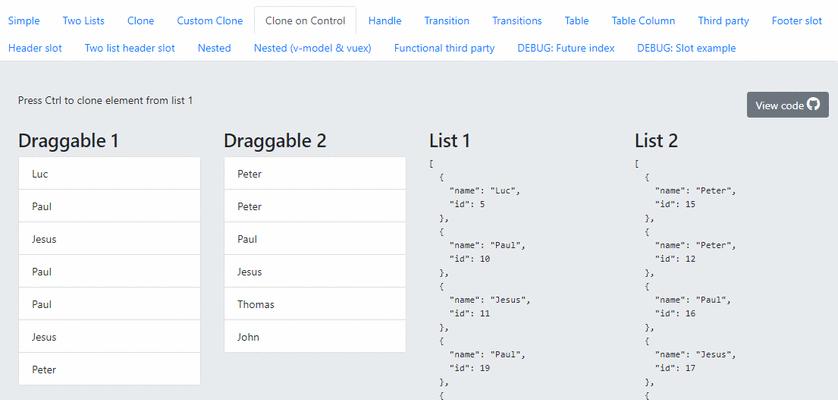Screen dimensions: 838x400
Task: Switch to the Two Lists tab
Action: (x=83, y=21)
